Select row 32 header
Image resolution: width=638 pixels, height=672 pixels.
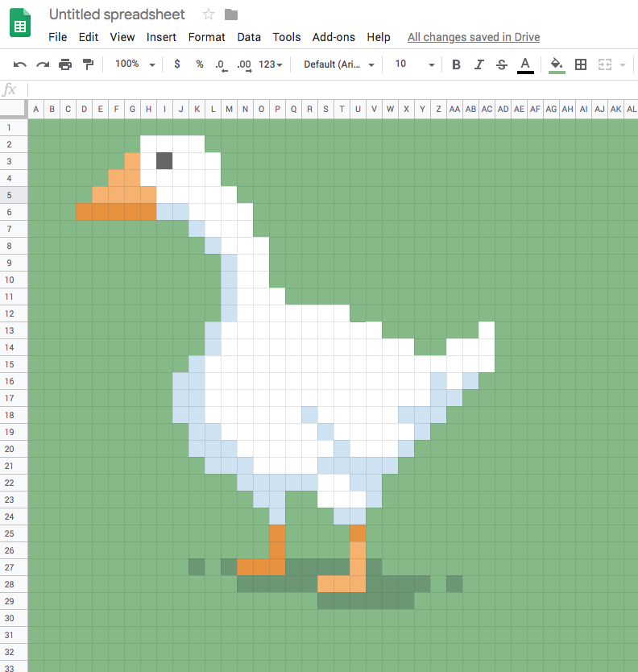click(14, 652)
